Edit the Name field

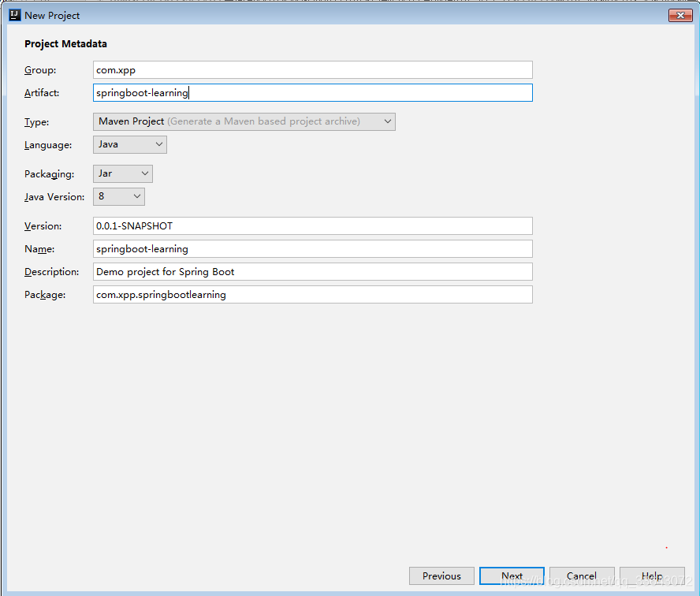point(312,248)
